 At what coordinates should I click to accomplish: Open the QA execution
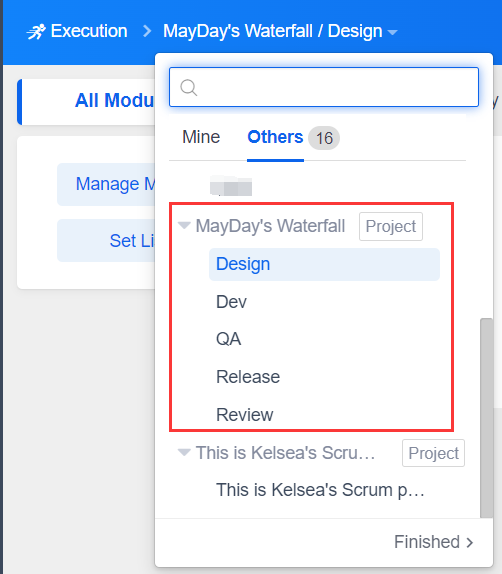click(x=324, y=339)
